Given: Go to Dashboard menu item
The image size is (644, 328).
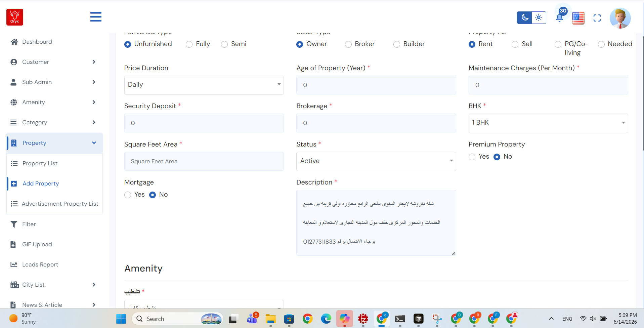Looking at the screenshot, I should click(37, 42).
